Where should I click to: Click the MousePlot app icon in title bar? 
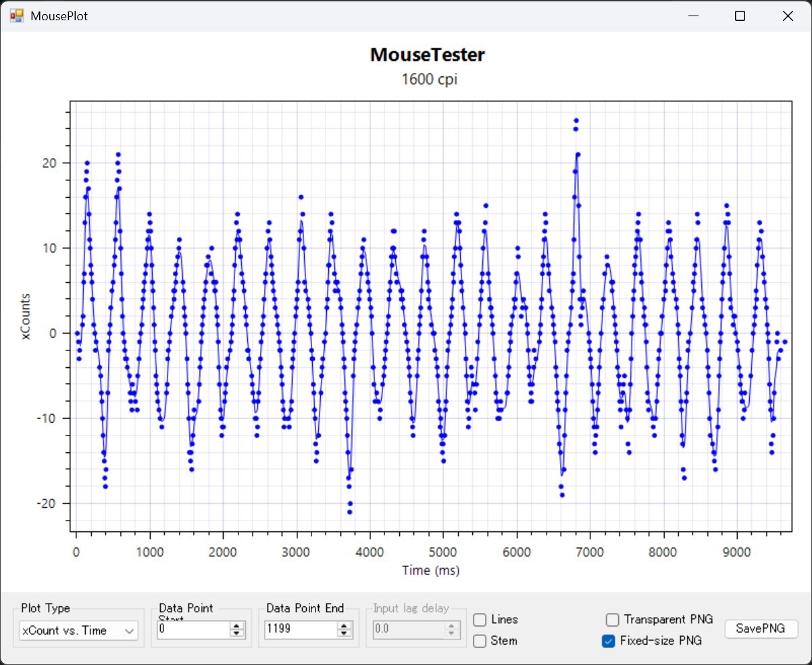coord(16,16)
